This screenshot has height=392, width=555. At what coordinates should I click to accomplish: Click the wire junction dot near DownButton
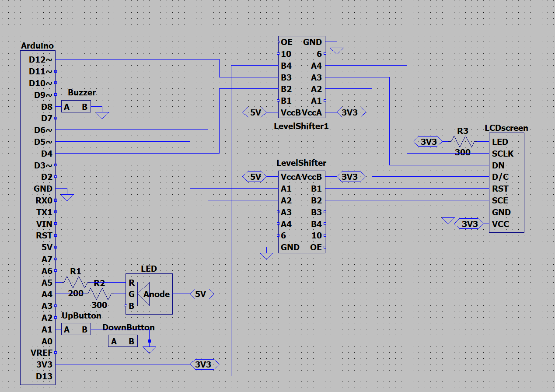coord(149,341)
